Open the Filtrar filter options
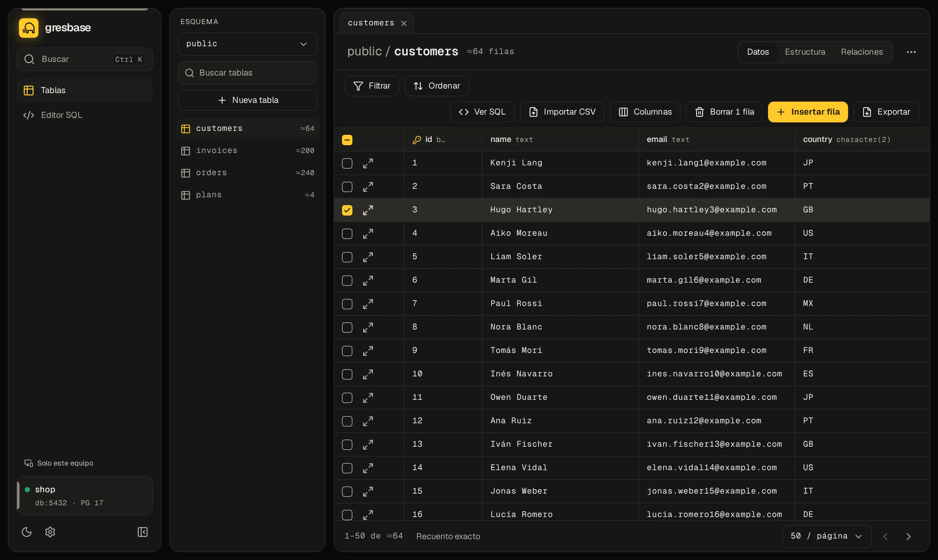This screenshot has width=938, height=560. coord(371,86)
